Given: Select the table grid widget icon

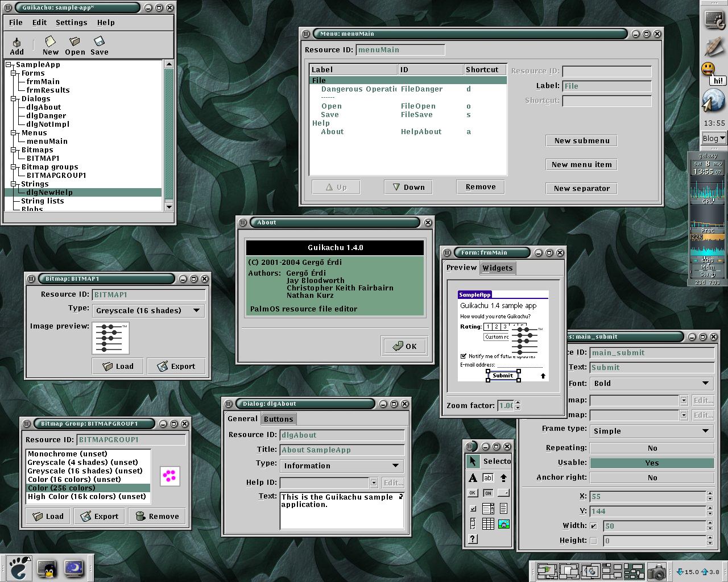Looking at the screenshot, I should coord(488,523).
